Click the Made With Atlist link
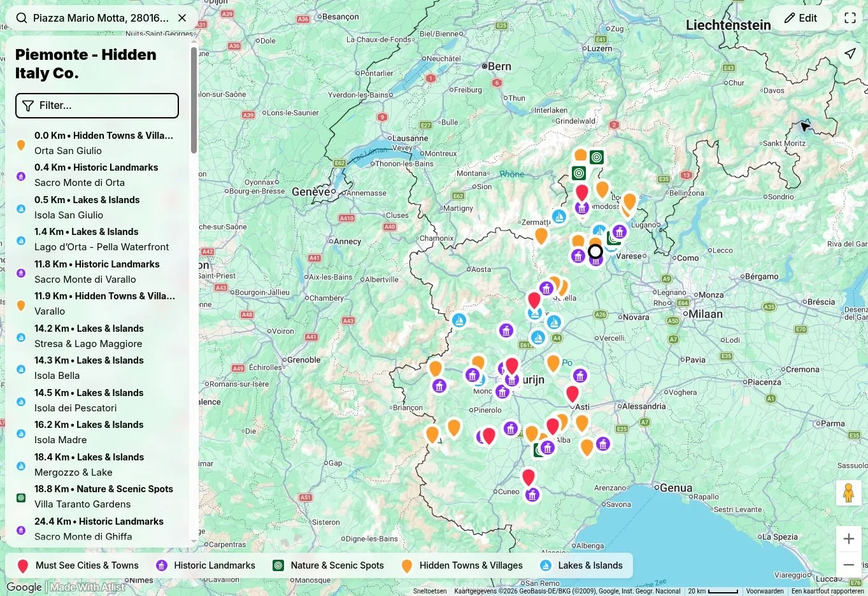The height and width of the screenshot is (596, 868). (88, 587)
